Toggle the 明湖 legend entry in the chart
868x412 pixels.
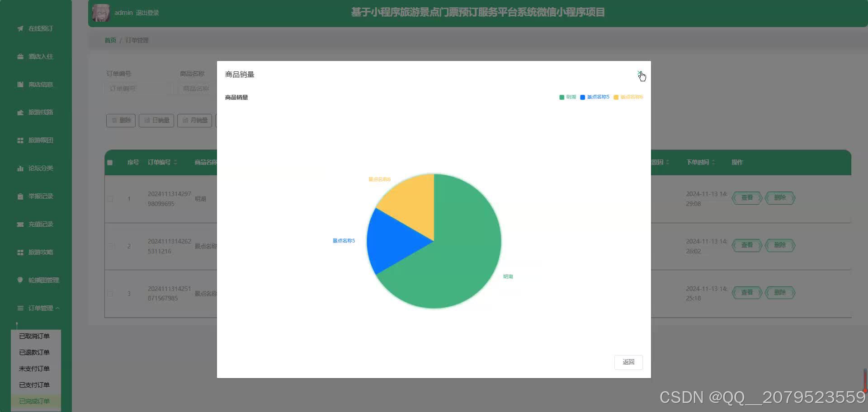[567, 97]
